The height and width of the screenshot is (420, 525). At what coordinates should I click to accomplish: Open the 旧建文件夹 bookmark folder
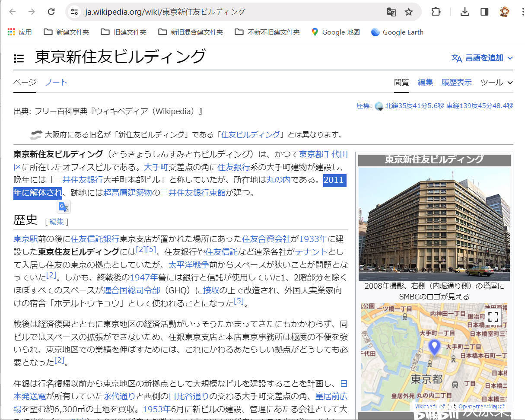pos(124,32)
